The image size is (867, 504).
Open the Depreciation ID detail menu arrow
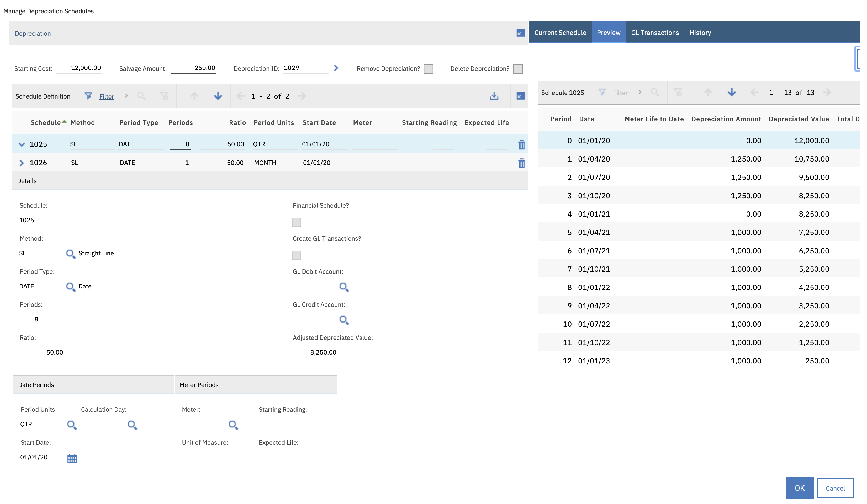(336, 68)
